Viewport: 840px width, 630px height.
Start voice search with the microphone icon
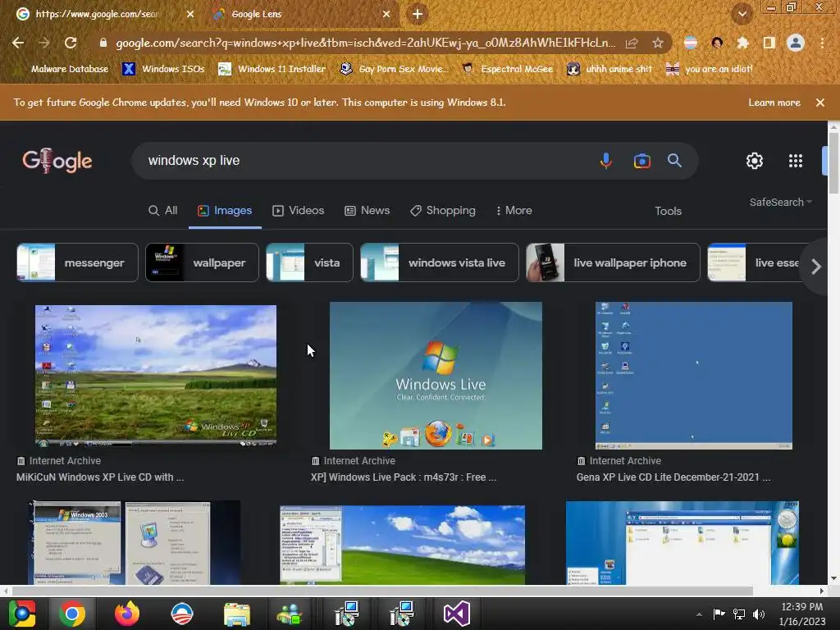(x=606, y=161)
